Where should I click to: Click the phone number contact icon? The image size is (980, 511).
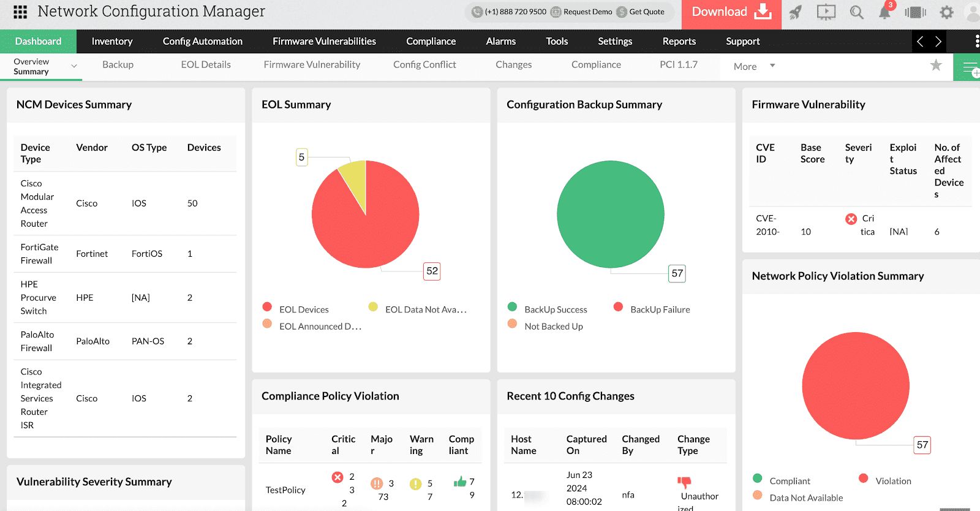pyautogui.click(x=477, y=12)
